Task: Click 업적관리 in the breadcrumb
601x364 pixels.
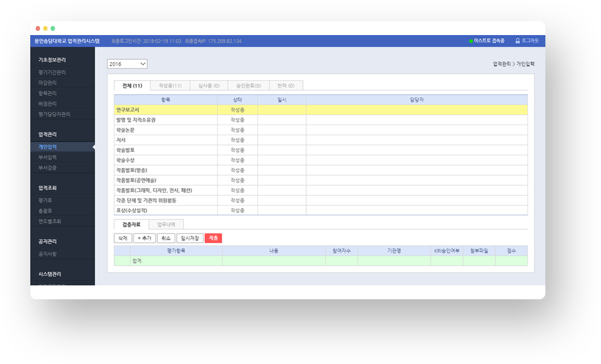Action: 502,64
